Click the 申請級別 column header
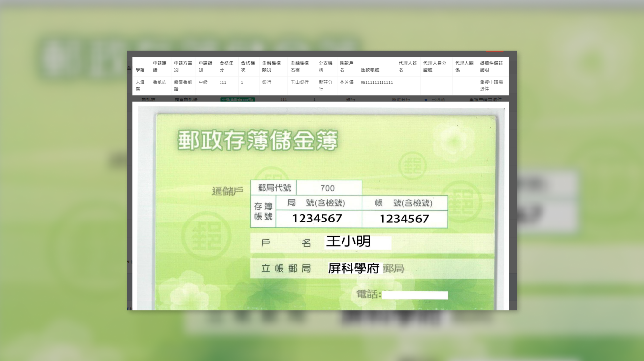 click(206, 66)
